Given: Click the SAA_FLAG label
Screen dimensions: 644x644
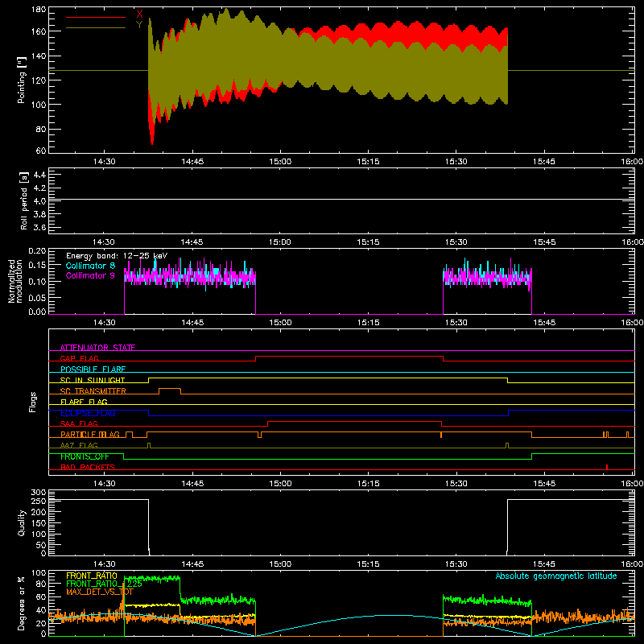Looking at the screenshot, I should [79, 423].
